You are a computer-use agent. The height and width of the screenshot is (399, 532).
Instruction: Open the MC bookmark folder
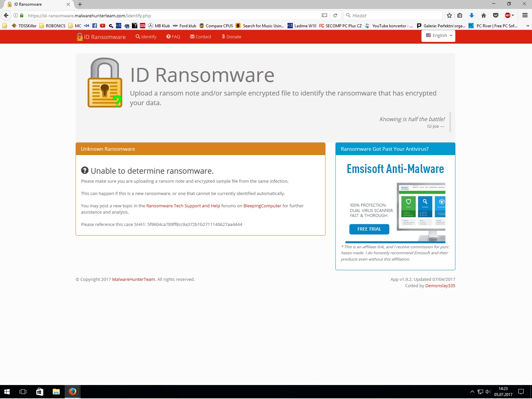75,26
